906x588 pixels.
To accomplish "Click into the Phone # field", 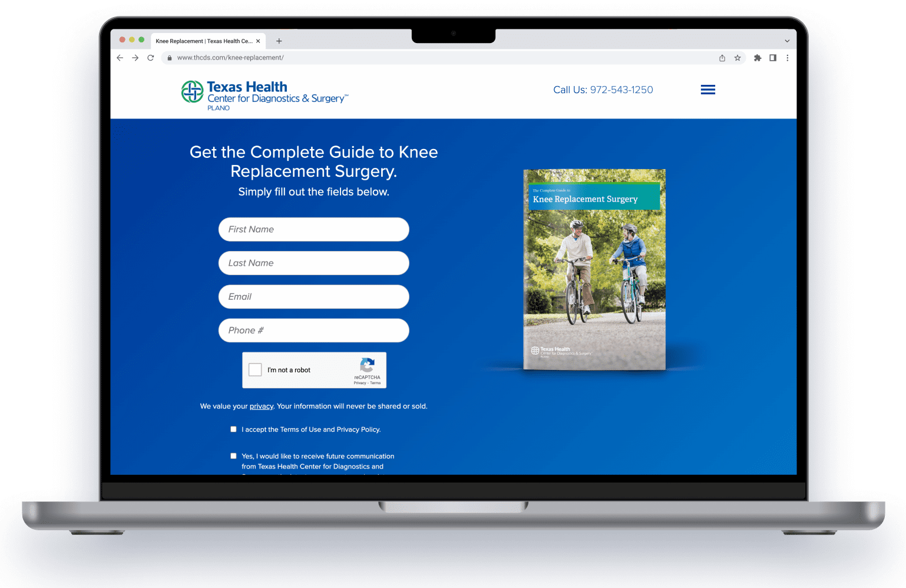I will 314,331.
